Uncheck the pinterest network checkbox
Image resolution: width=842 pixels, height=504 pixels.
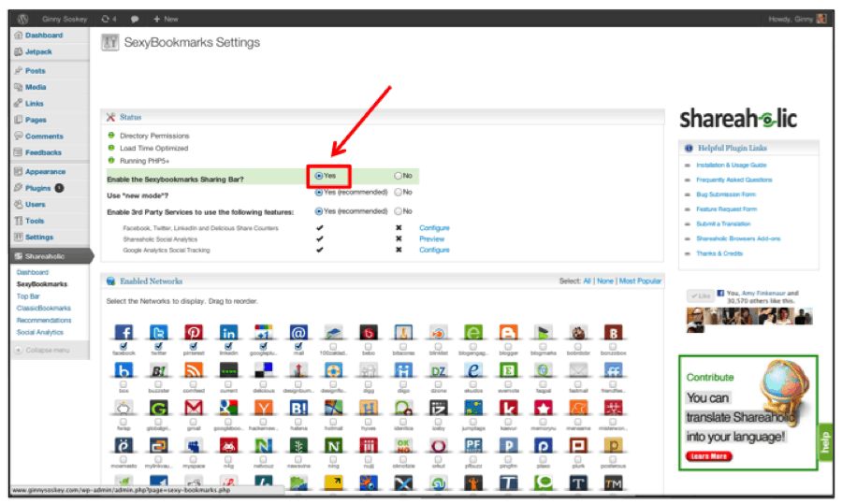[x=194, y=346]
